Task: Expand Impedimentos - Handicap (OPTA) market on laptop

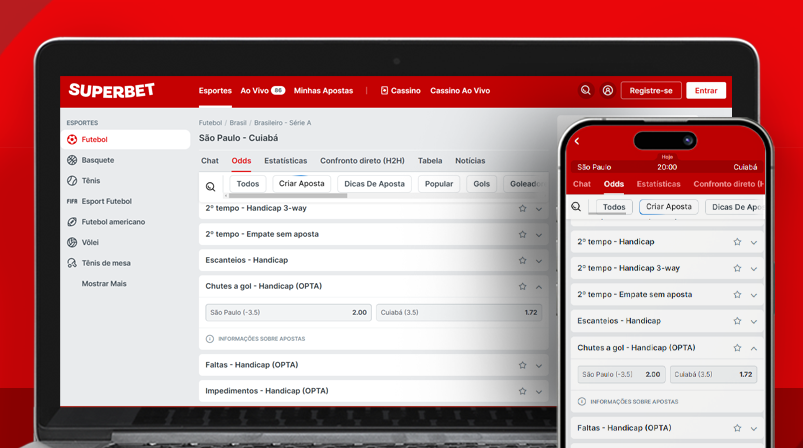Action: tap(539, 392)
